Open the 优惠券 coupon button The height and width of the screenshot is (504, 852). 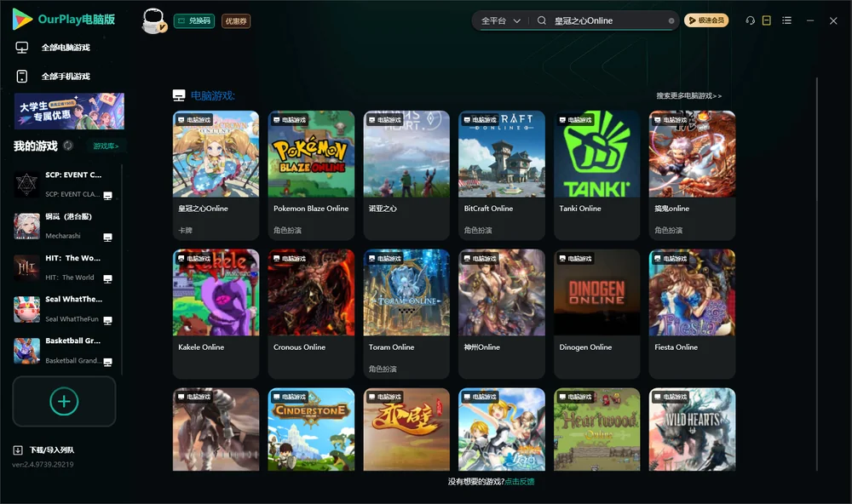pyautogui.click(x=236, y=20)
